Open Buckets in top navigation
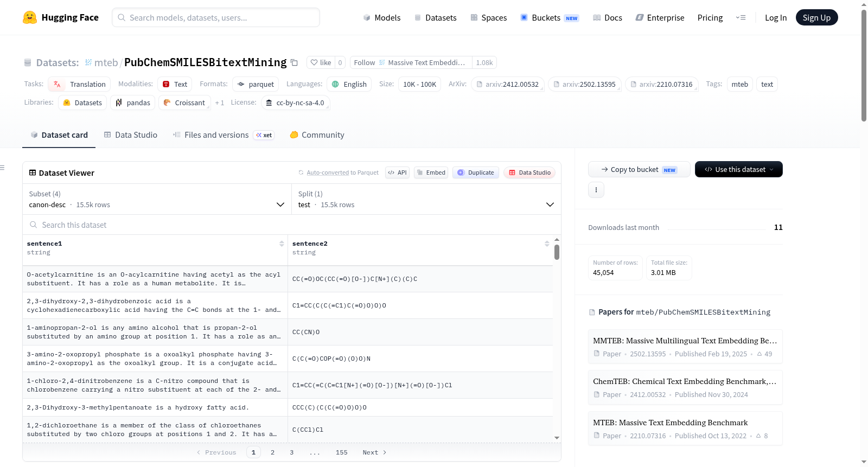The height and width of the screenshot is (467, 868). point(550,17)
